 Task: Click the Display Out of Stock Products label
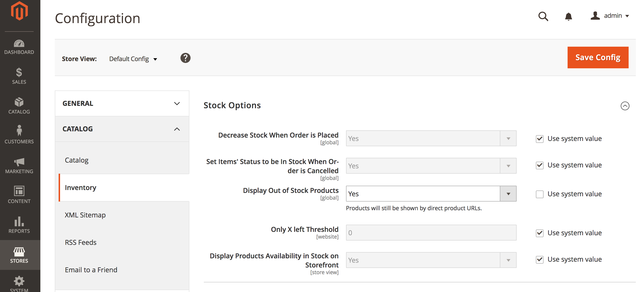pyautogui.click(x=291, y=190)
